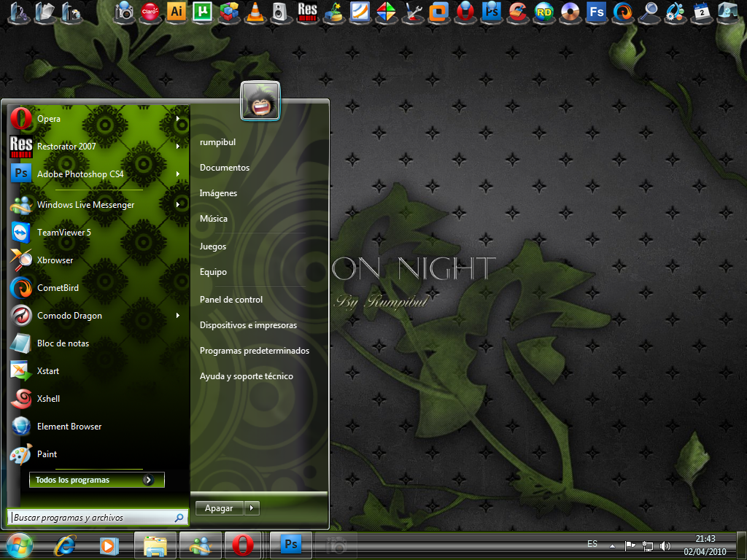The image size is (747, 560).
Task: Open the orange VMware dock icon
Action: [x=438, y=12]
